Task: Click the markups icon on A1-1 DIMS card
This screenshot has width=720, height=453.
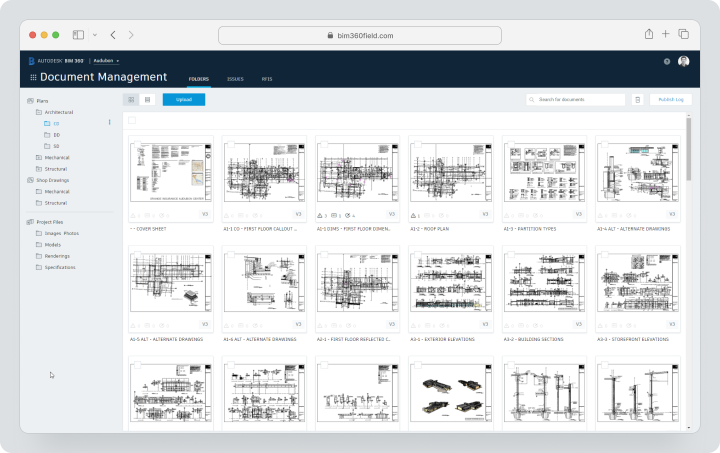Action: 348,215
